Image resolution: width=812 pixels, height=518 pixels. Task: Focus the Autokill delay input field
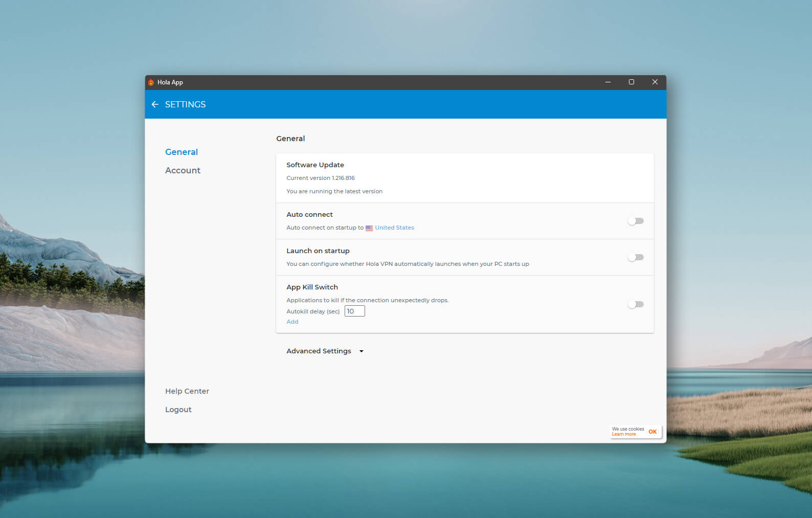coord(355,311)
